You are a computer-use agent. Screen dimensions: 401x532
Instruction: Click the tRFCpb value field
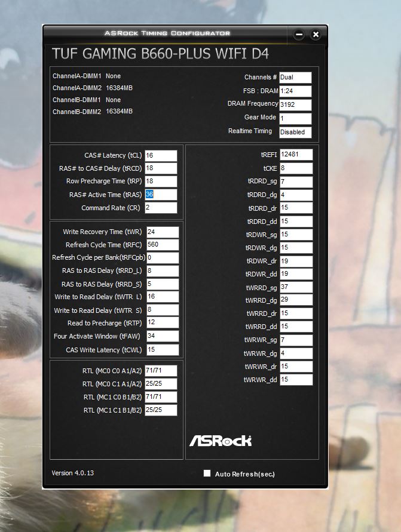pos(163,258)
